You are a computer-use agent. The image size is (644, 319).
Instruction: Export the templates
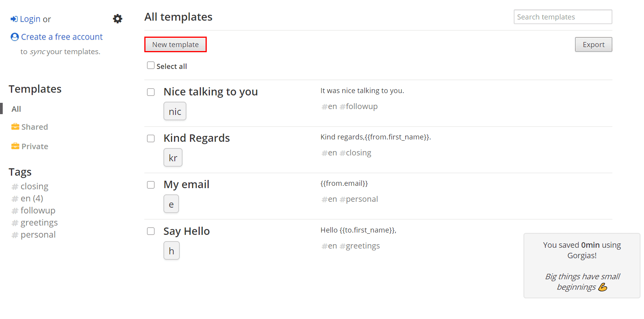point(593,44)
